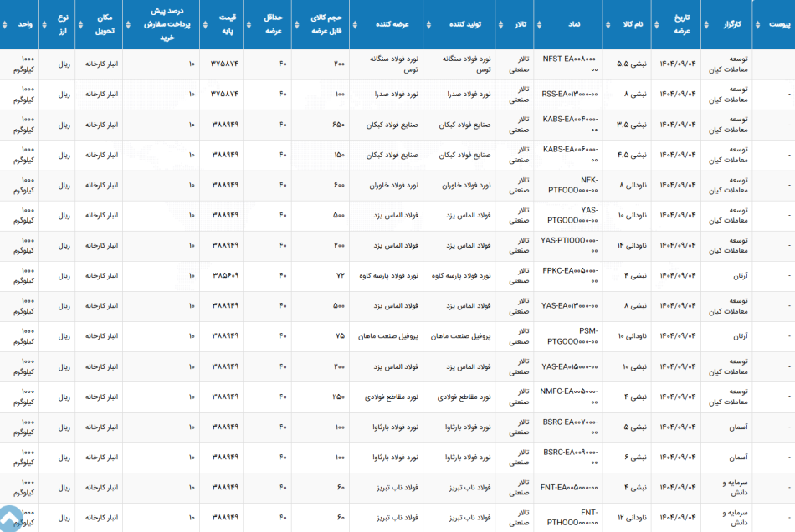Sort by تاریخ عرضه with sort arrows
Viewport: 795px width, 532px height.
point(657,24)
